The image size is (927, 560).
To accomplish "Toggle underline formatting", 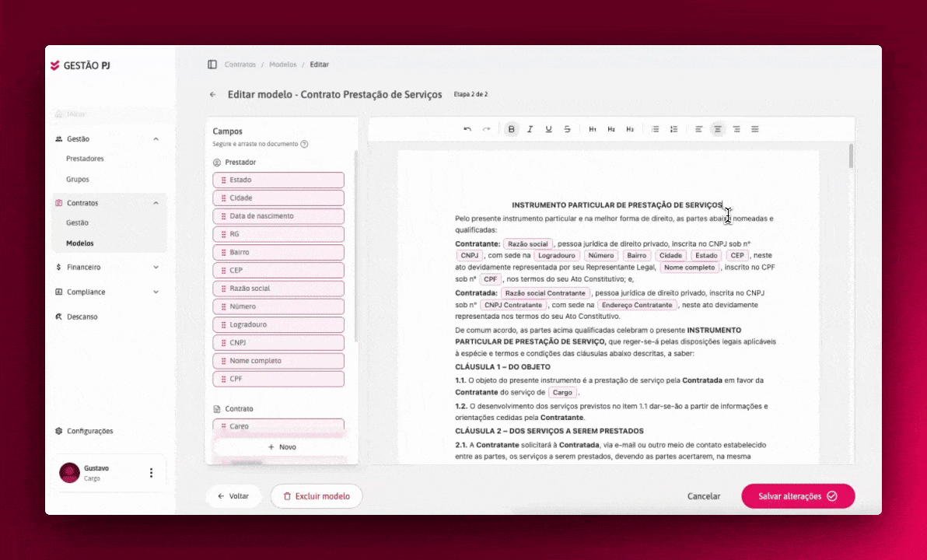I will point(548,129).
